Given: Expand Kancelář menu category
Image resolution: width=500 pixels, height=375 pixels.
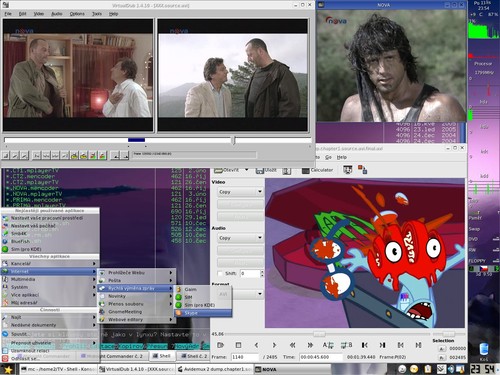Looking at the screenshot, I should tap(49, 264).
